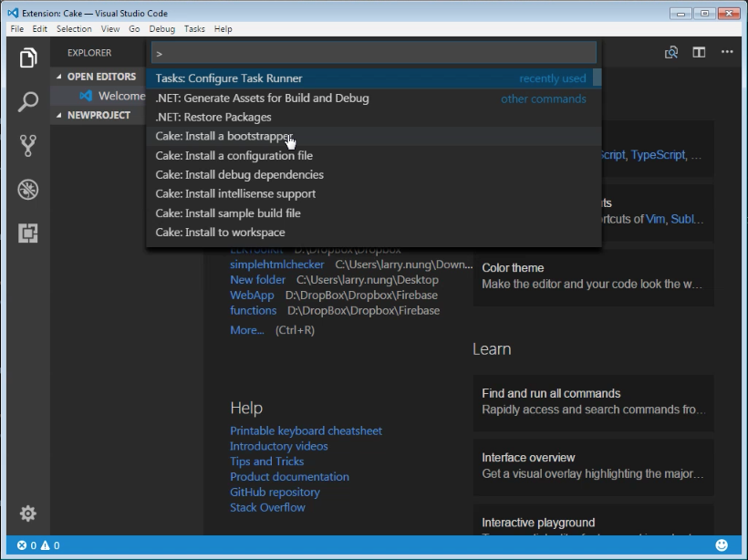Open the Debug menu
The width and height of the screenshot is (748, 560).
point(161,29)
